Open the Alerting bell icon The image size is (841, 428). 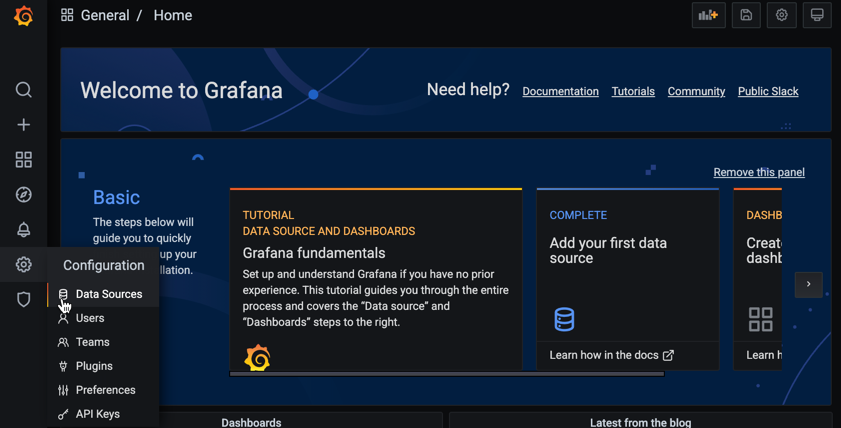[24, 230]
